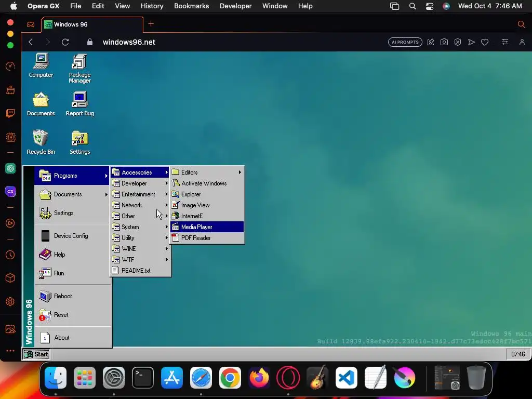Open sidebar Settings gear icon

(x=10, y=302)
